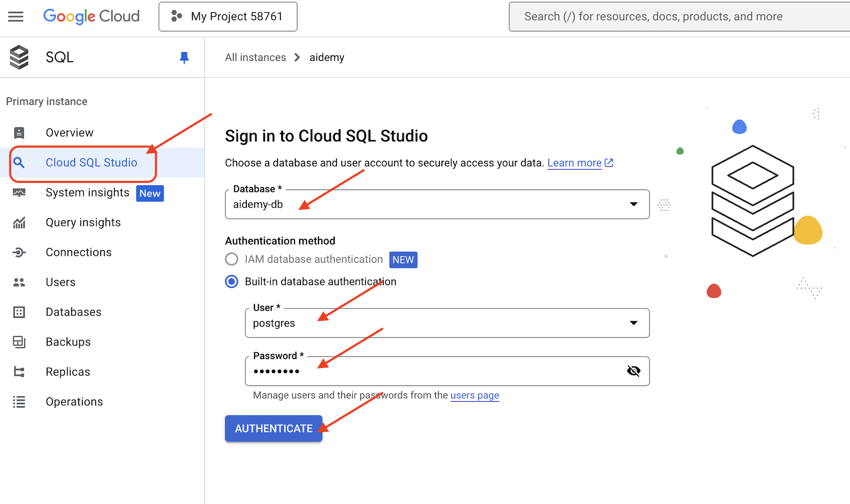Click the Google Cloud hamburger menu
The width and height of the screenshot is (850, 504).
[x=16, y=16]
